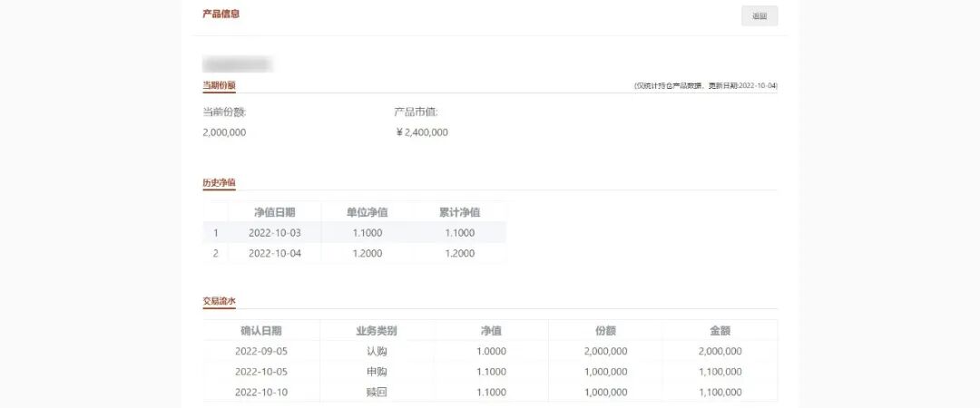Select the 当期份额 section heading
The width and height of the screenshot is (980, 408).
click(219, 85)
